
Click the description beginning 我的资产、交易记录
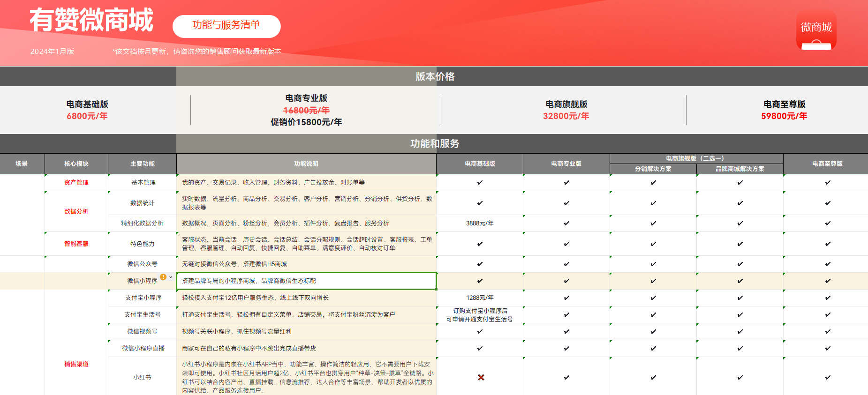[306, 182]
